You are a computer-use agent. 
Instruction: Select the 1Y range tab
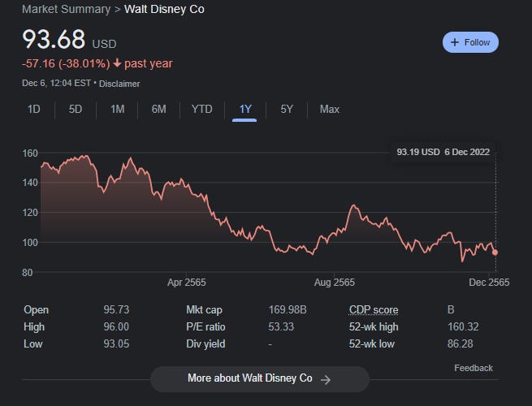click(245, 110)
